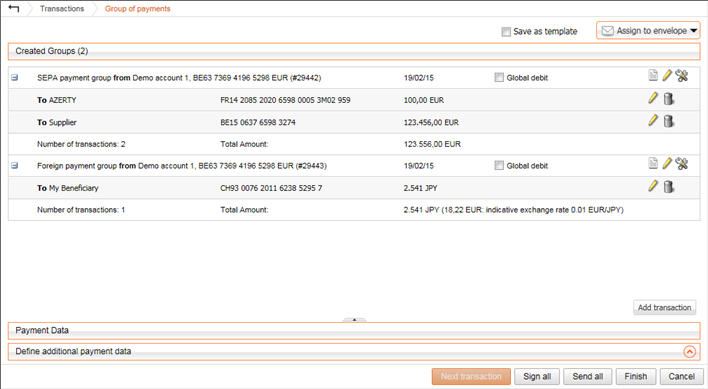
Task: Click the 123.556,00 EUR total amount
Action: [x=432, y=144]
